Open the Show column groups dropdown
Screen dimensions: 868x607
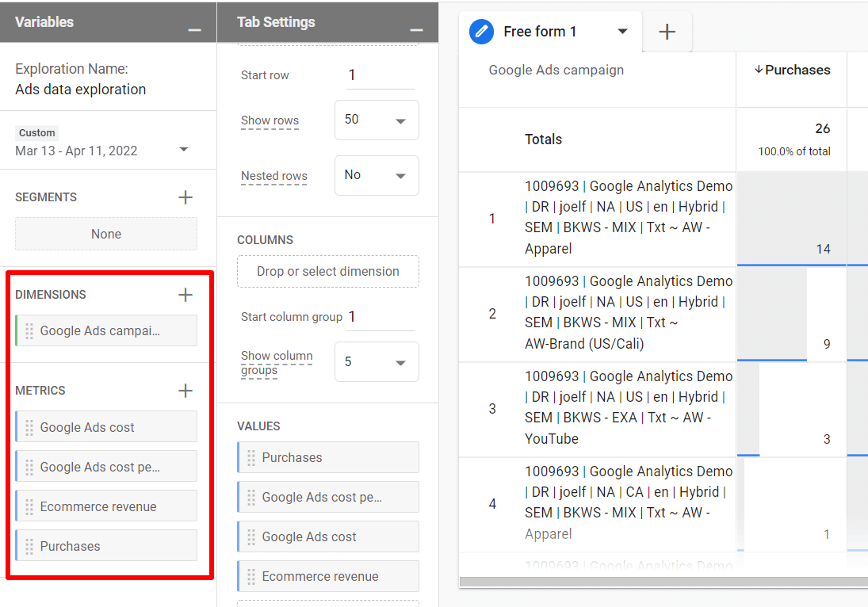377,361
